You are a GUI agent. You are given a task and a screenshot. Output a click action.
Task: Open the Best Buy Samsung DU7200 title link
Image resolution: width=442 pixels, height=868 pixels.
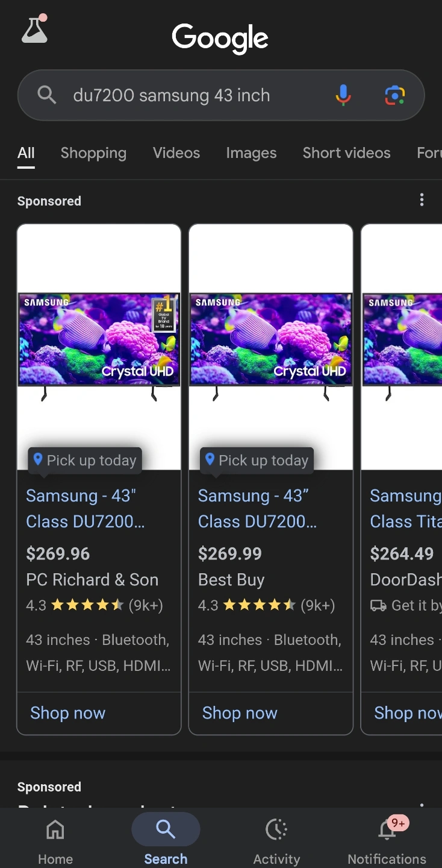tap(257, 509)
